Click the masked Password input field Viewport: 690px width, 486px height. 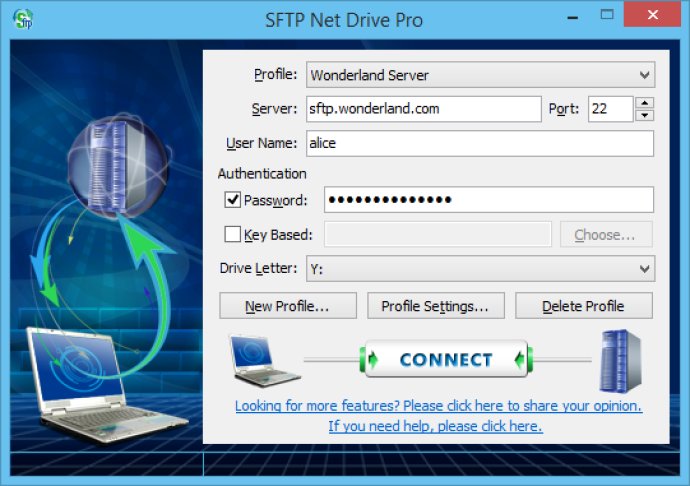pos(489,200)
